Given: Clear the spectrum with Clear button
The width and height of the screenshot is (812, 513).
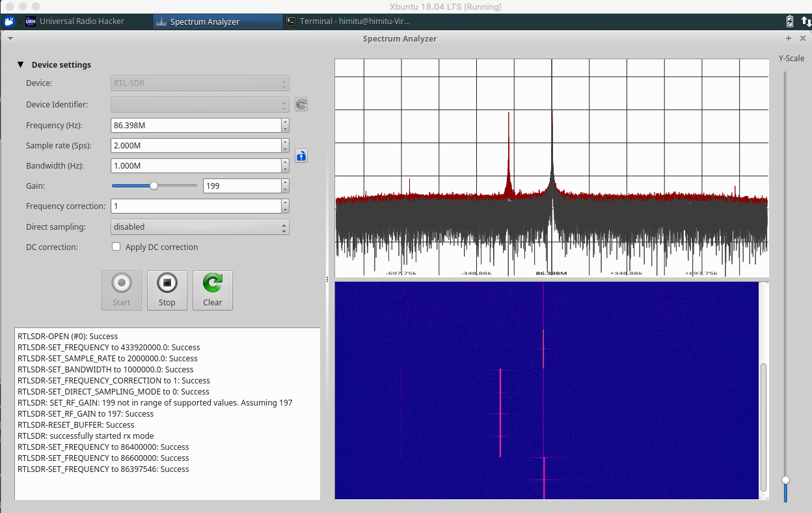Looking at the screenshot, I should click(213, 290).
